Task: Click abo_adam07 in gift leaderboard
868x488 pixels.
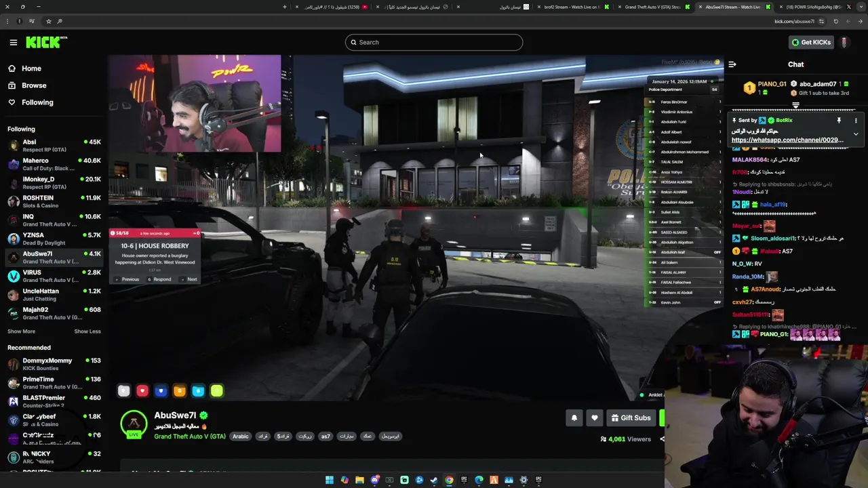Action: coord(818,84)
